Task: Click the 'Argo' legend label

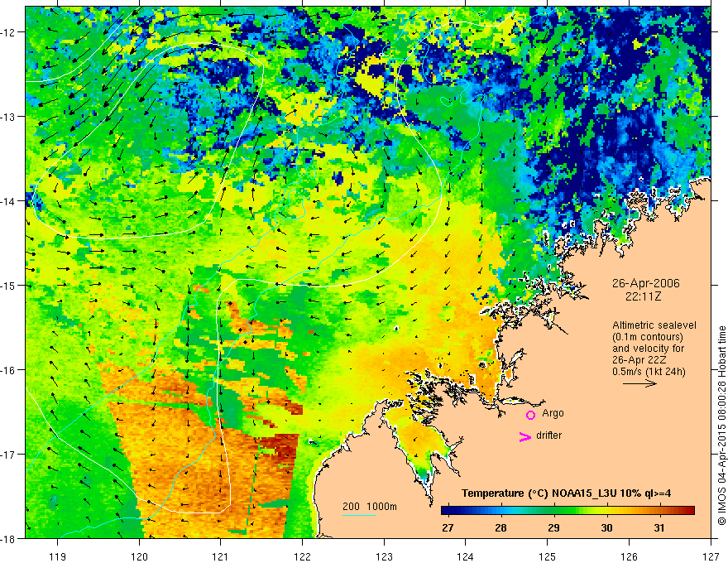Action: coord(553,413)
